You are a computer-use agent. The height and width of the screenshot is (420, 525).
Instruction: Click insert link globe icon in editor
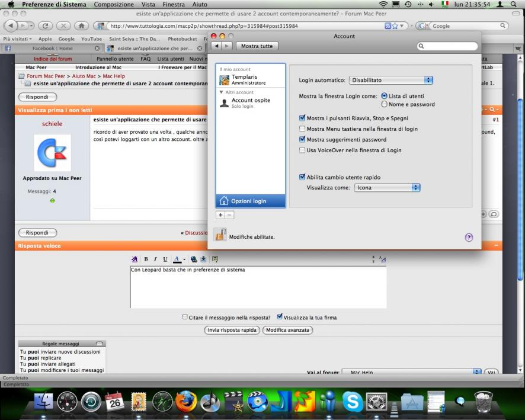(x=194, y=259)
